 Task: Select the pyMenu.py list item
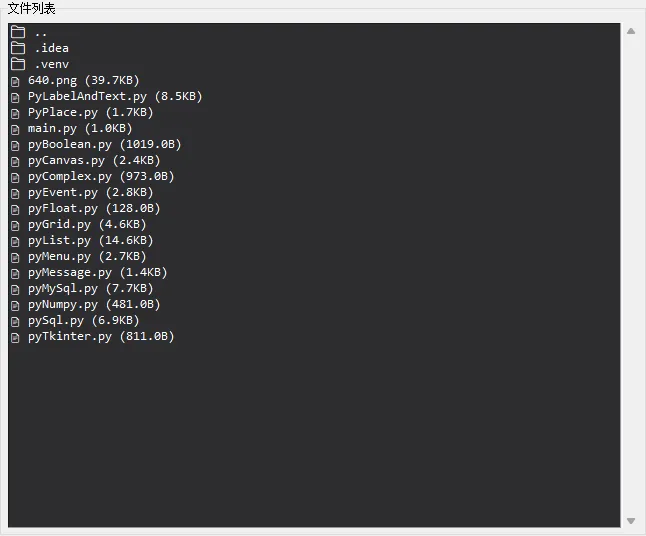tap(86, 256)
